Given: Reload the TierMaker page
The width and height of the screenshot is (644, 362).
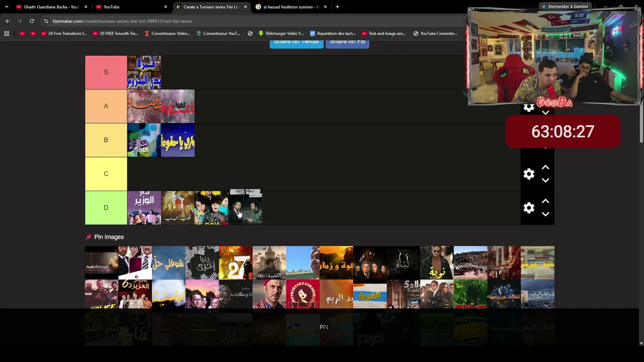Looking at the screenshot, I should pos(32,21).
